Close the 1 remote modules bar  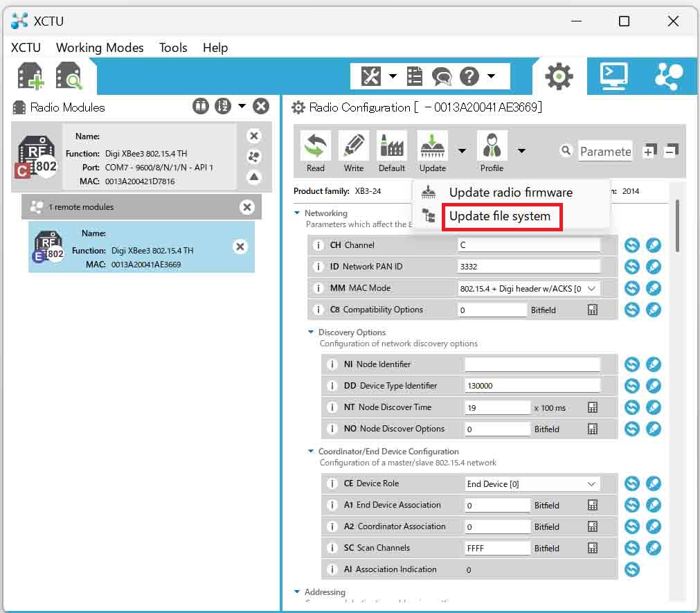point(247,207)
